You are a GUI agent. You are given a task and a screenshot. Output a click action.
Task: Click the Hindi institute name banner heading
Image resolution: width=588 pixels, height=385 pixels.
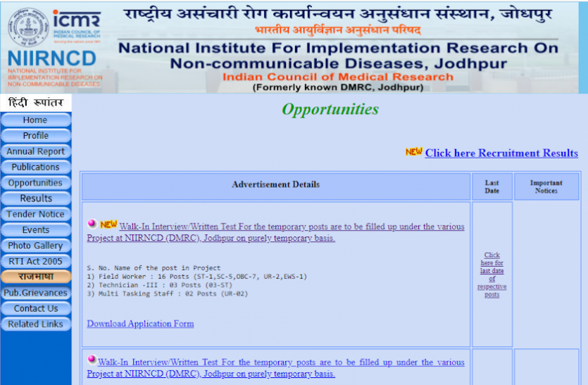point(338,14)
